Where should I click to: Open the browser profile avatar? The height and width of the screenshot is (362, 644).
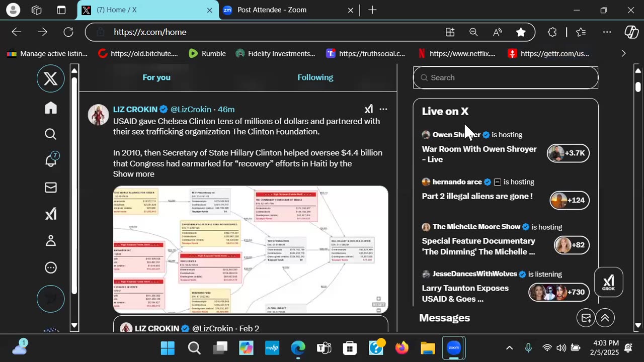[13, 10]
